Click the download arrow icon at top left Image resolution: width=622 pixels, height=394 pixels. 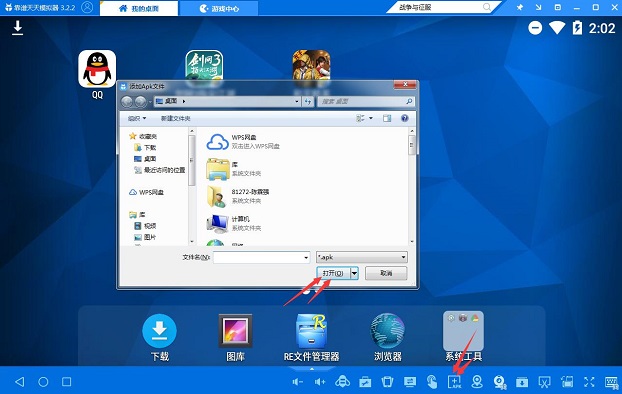pyautogui.click(x=17, y=28)
